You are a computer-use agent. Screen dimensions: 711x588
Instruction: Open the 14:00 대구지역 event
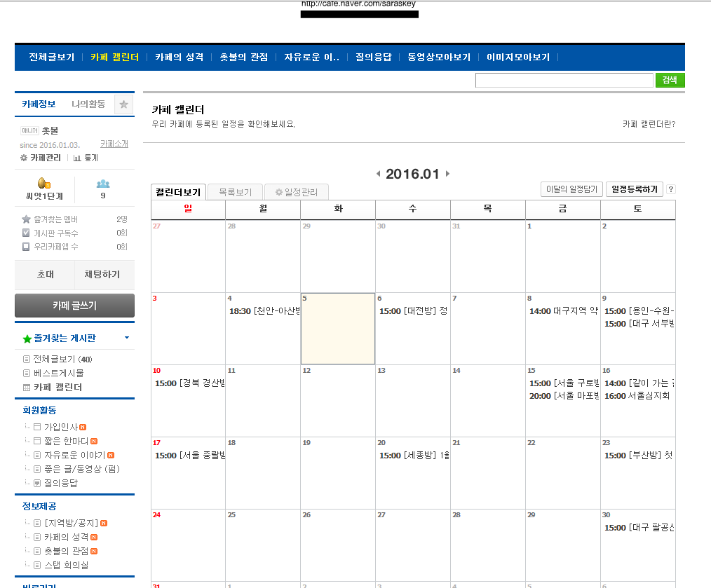click(564, 311)
